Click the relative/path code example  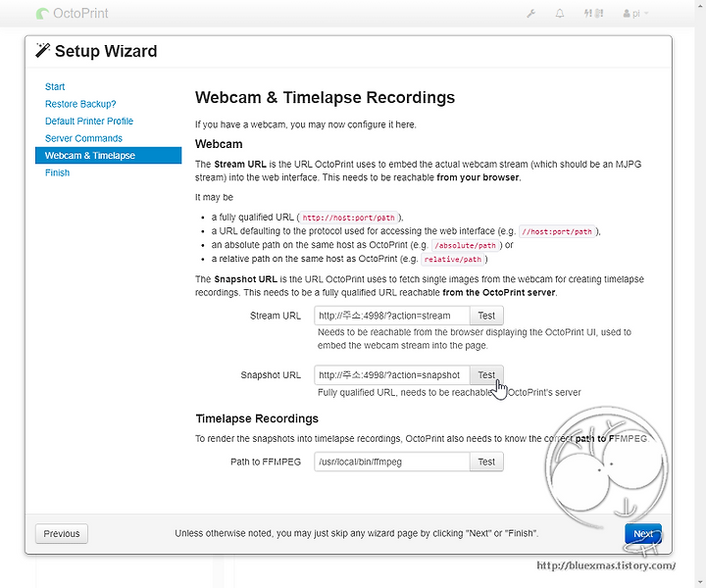pos(452,259)
